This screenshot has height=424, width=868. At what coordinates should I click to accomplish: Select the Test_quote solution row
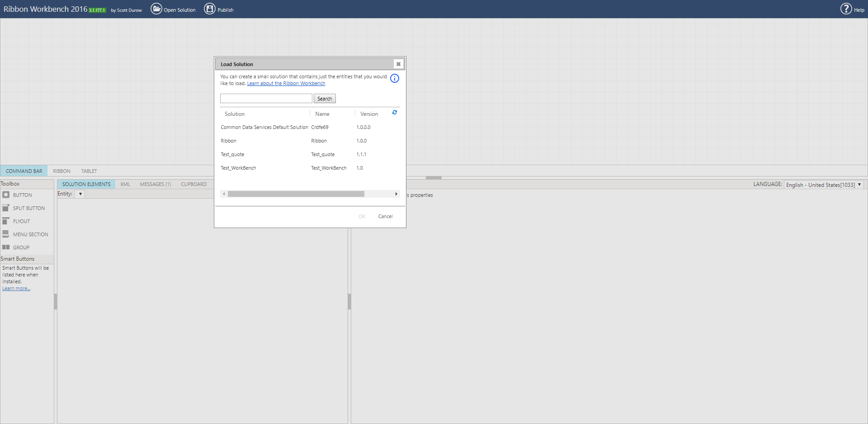click(233, 154)
